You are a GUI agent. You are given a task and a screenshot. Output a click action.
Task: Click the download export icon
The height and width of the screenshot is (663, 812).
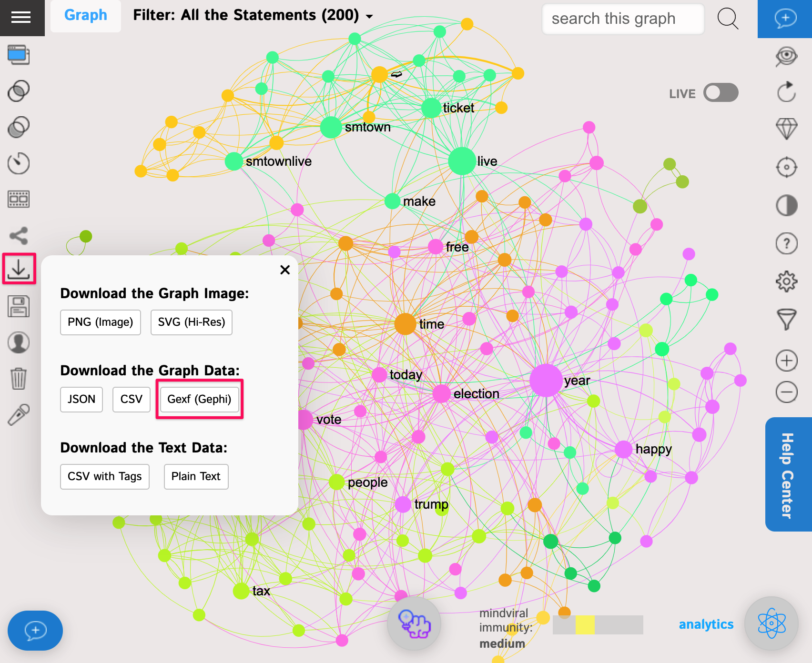click(19, 269)
